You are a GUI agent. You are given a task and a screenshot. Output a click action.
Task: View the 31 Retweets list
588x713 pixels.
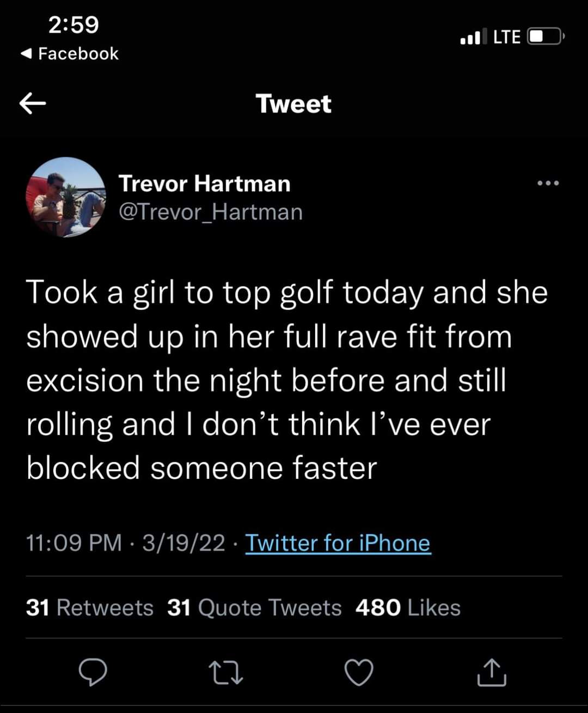point(90,607)
